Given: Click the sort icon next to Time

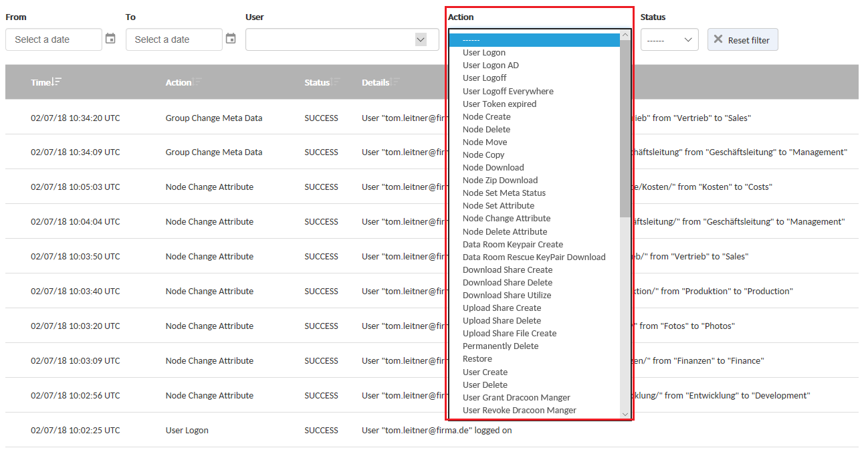Looking at the screenshot, I should (57, 82).
